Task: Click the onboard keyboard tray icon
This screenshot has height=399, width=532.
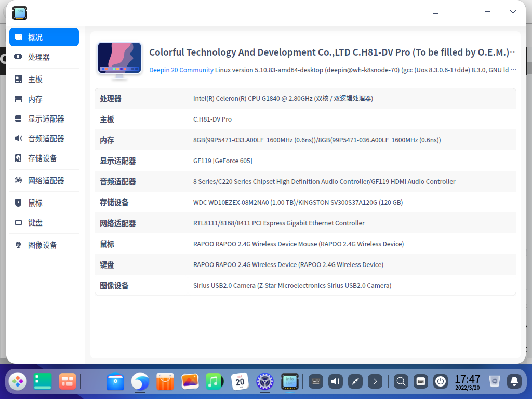Action: pyautogui.click(x=315, y=381)
